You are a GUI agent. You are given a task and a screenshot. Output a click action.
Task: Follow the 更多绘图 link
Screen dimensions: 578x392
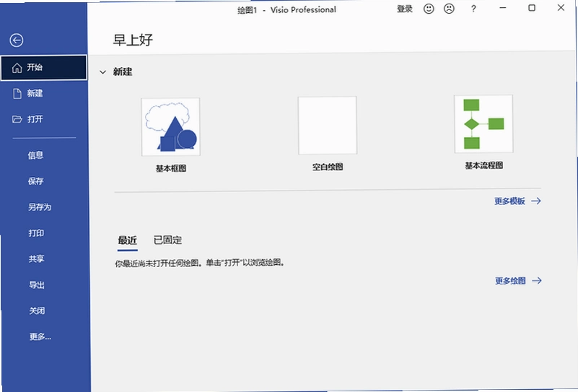point(518,281)
